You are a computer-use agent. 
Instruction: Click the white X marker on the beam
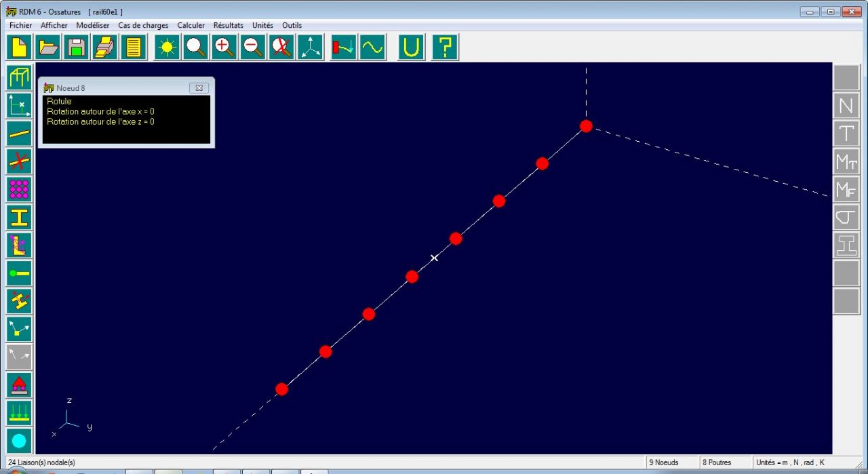[435, 258]
